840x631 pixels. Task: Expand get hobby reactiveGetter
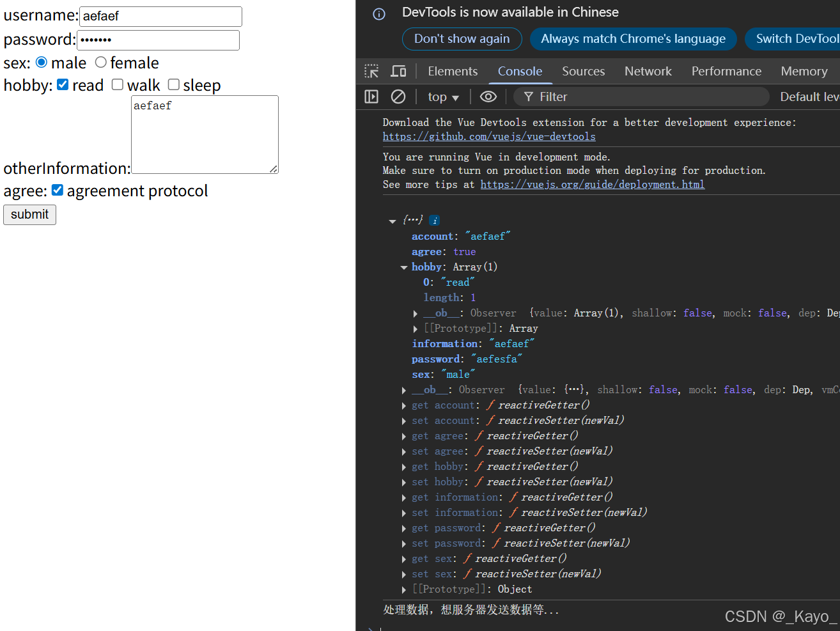coord(404,467)
